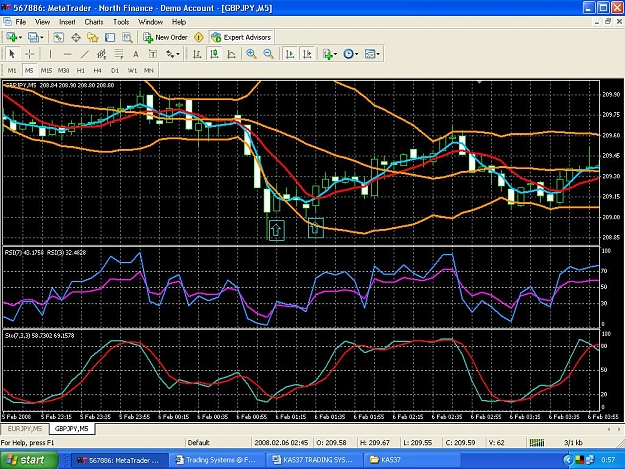Open the KAS37 folder taskbar item
Image resolution: width=625 pixels, height=469 pixels.
click(x=411, y=460)
